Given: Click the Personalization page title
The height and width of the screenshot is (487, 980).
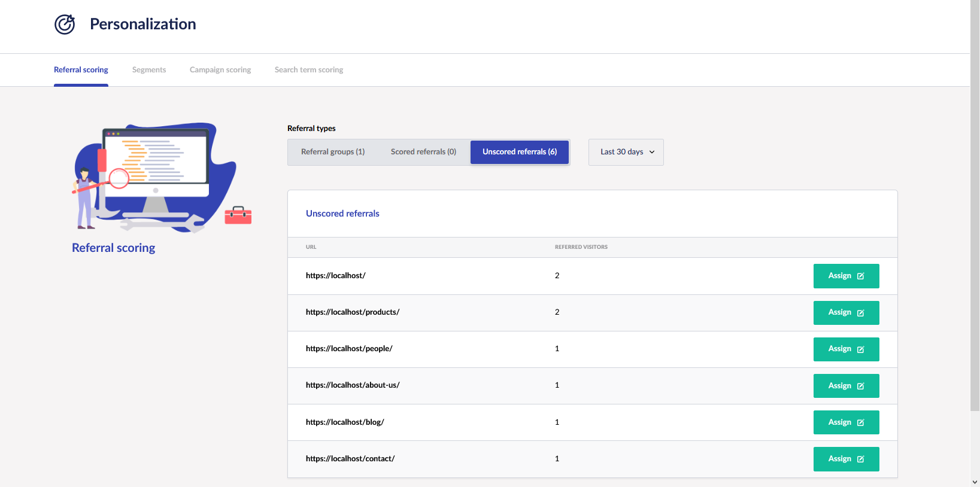Looking at the screenshot, I should (143, 24).
